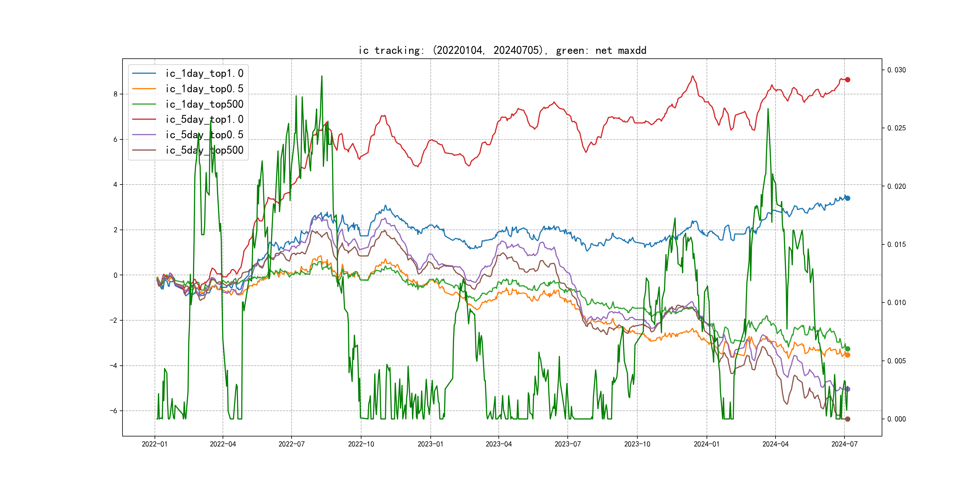This screenshot has width=980, height=490.
Task: Click the ic_5day_top0.5 legend label
Action: point(204,135)
